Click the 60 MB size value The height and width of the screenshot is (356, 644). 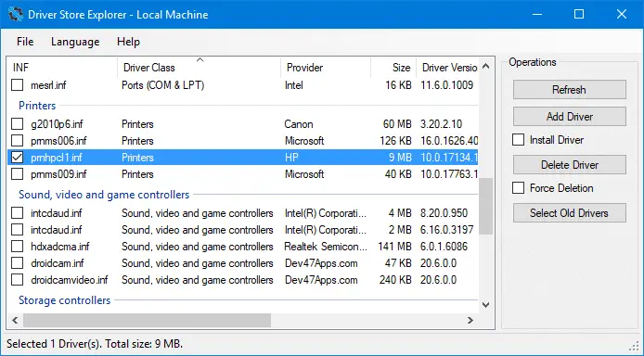[397, 124]
